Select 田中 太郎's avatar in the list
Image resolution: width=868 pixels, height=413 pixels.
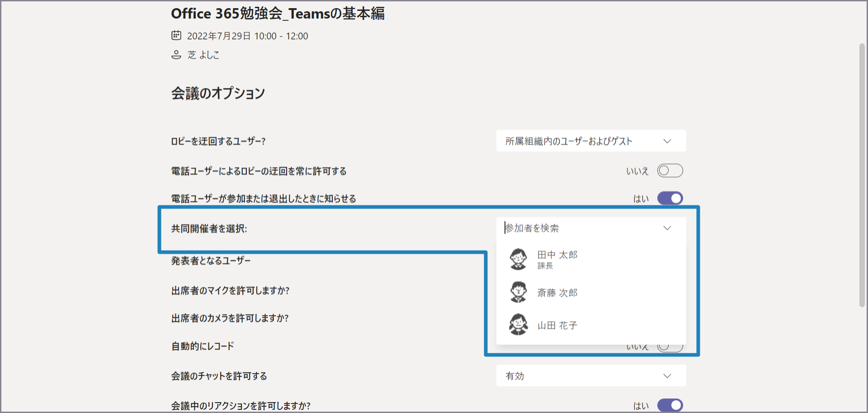click(518, 259)
